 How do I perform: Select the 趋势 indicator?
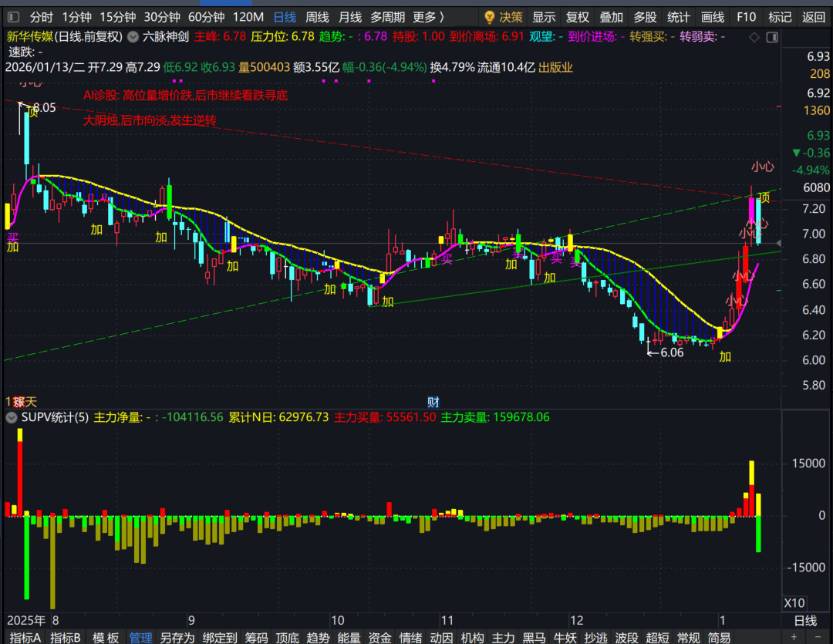pyautogui.click(x=319, y=638)
